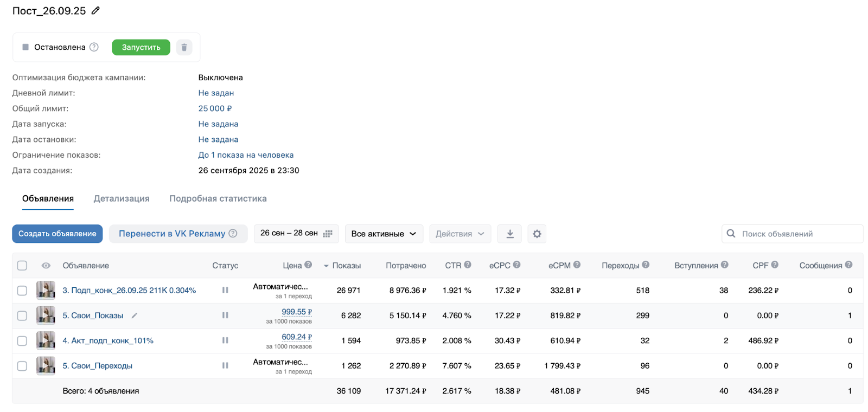Click the Создать объявление button

click(x=58, y=234)
